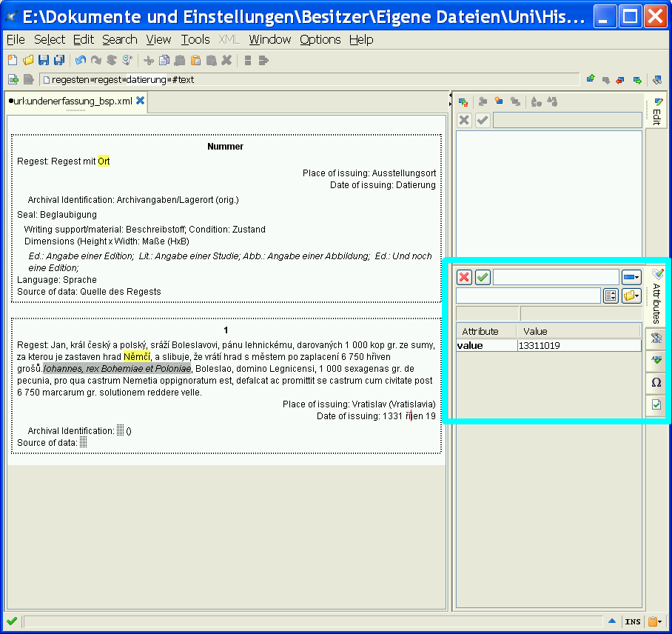Click the Save (single floppy) icon

point(43,60)
